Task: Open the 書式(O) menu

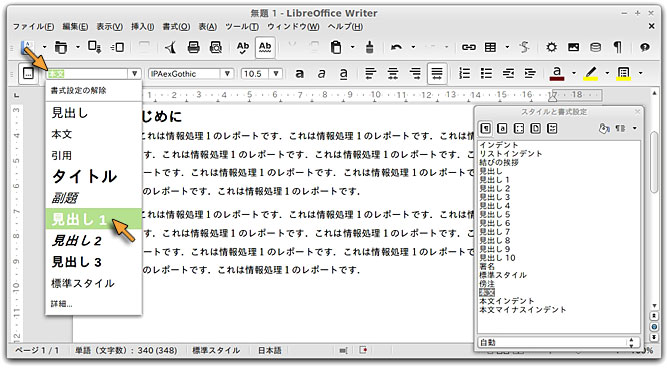Action: 176,26
